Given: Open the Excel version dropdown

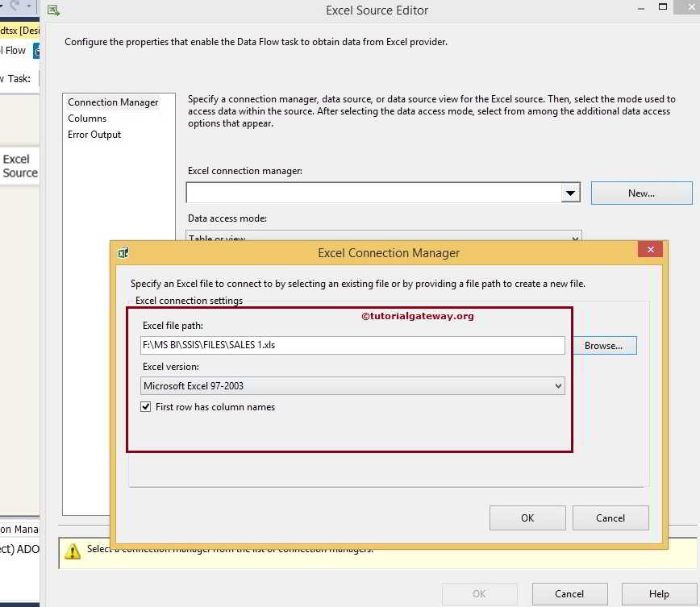Looking at the screenshot, I should click(x=560, y=385).
